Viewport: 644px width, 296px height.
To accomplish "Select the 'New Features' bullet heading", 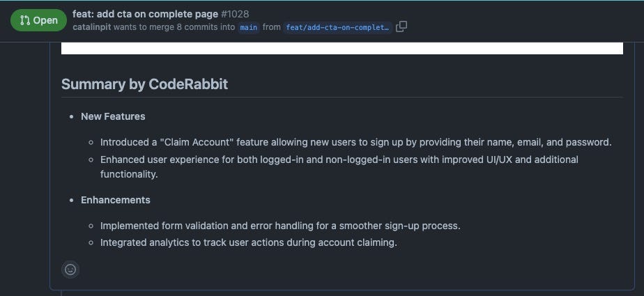I will point(113,116).
